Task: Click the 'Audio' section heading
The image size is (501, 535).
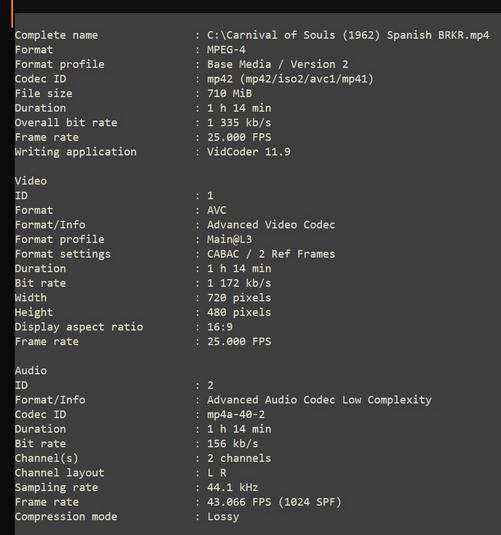Action: 31,371
